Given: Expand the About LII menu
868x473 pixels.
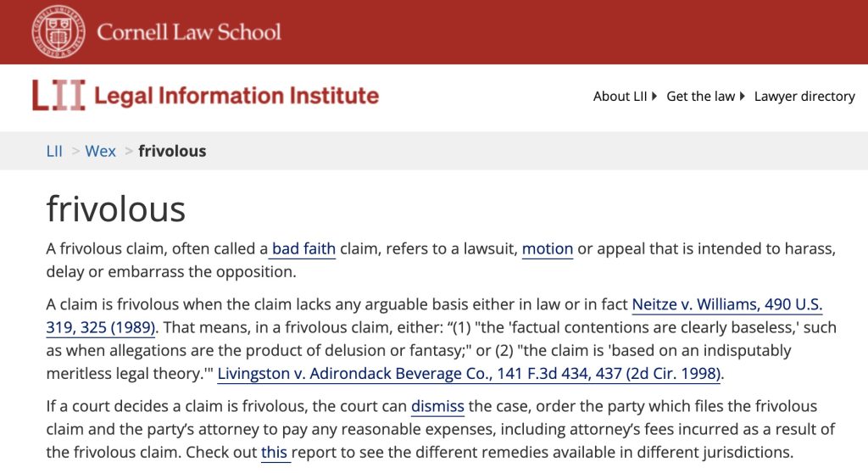Looking at the screenshot, I should point(620,96).
